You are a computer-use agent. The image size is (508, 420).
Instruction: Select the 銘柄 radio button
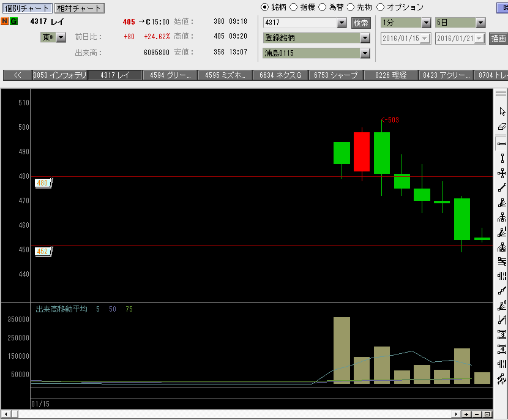264,7
